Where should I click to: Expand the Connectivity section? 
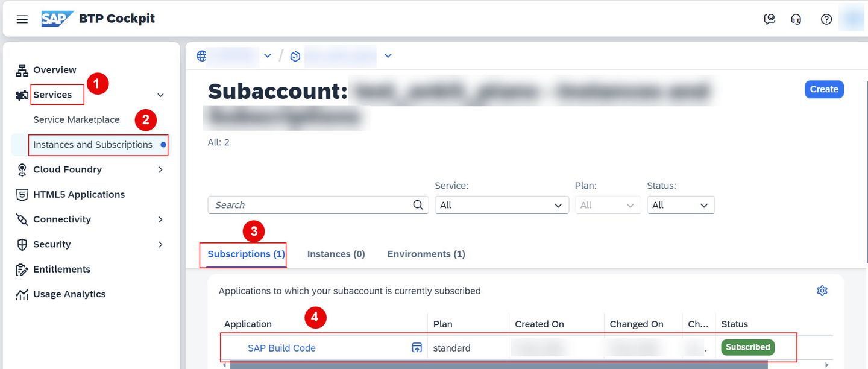pyautogui.click(x=160, y=219)
